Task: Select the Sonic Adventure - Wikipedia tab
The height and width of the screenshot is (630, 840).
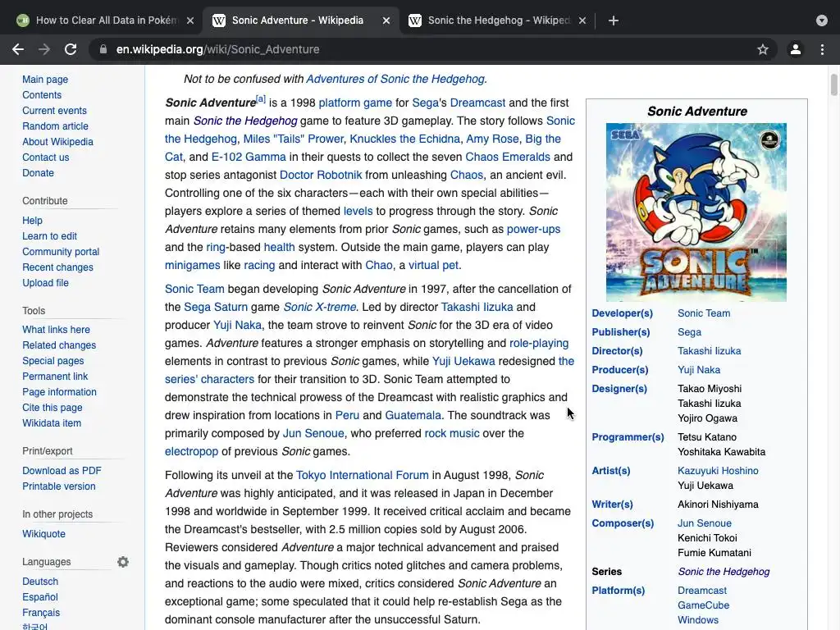Action: click(x=302, y=21)
